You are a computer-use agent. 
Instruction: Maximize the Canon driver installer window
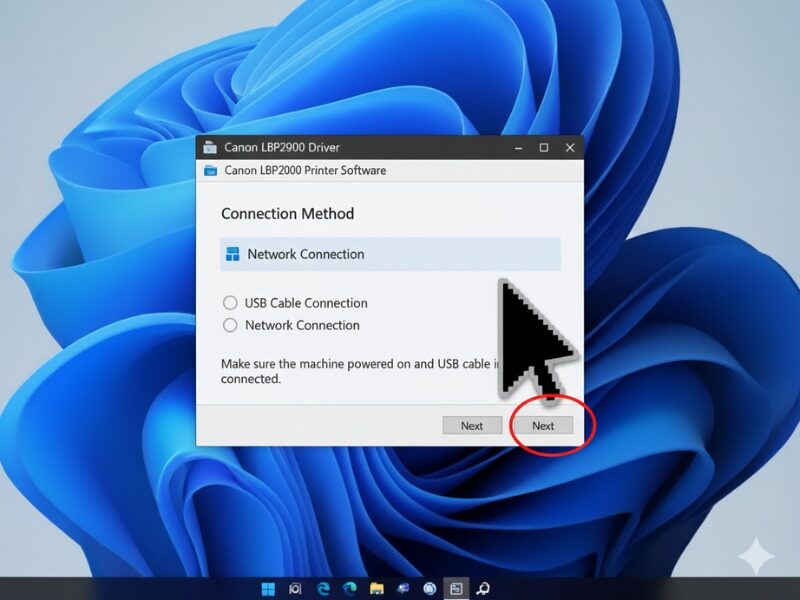(544, 147)
